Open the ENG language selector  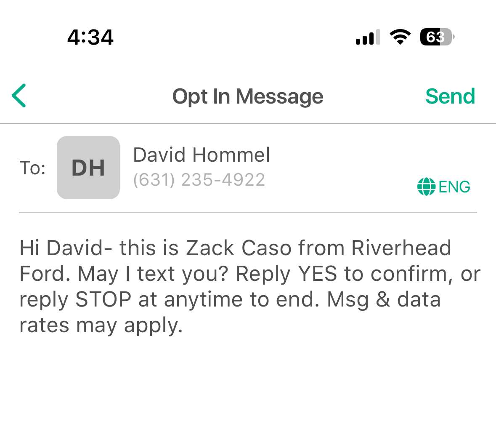tap(454, 187)
